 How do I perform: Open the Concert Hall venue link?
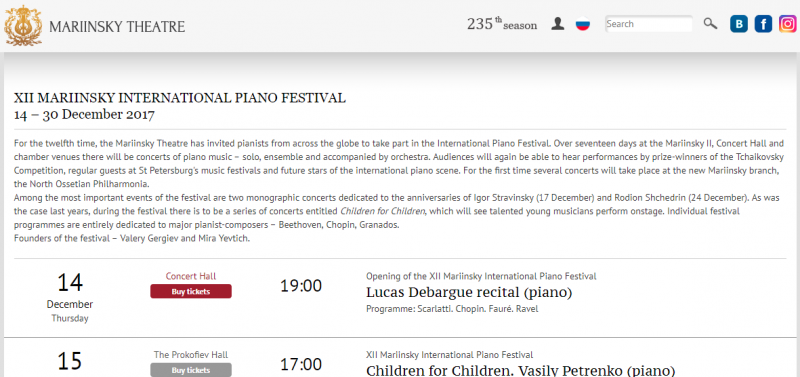click(x=191, y=276)
